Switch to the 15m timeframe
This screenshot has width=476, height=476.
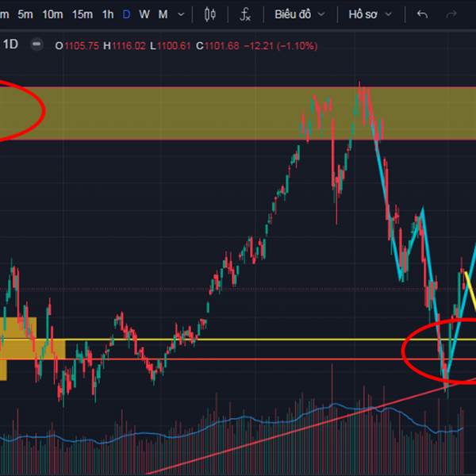(x=83, y=14)
